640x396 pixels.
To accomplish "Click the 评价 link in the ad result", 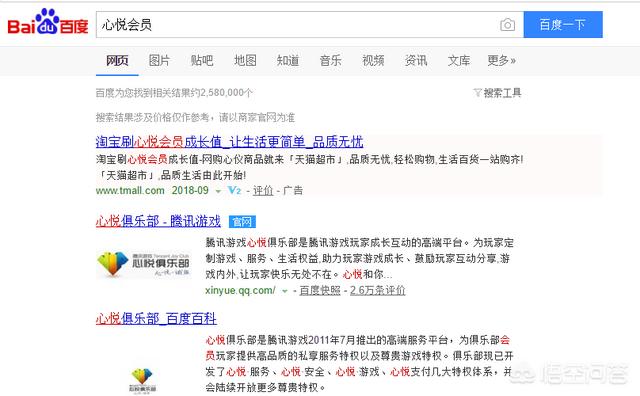I will [263, 190].
